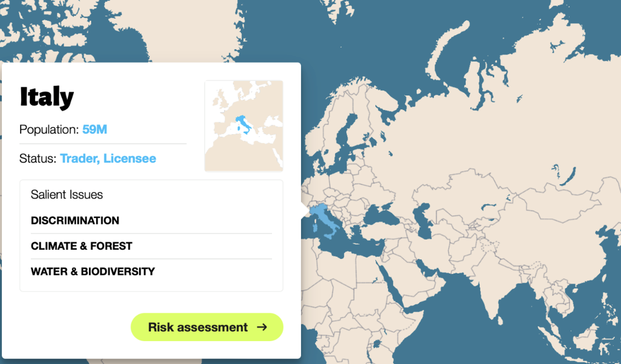
Task: Click the Italy title heading
Action: point(47,96)
